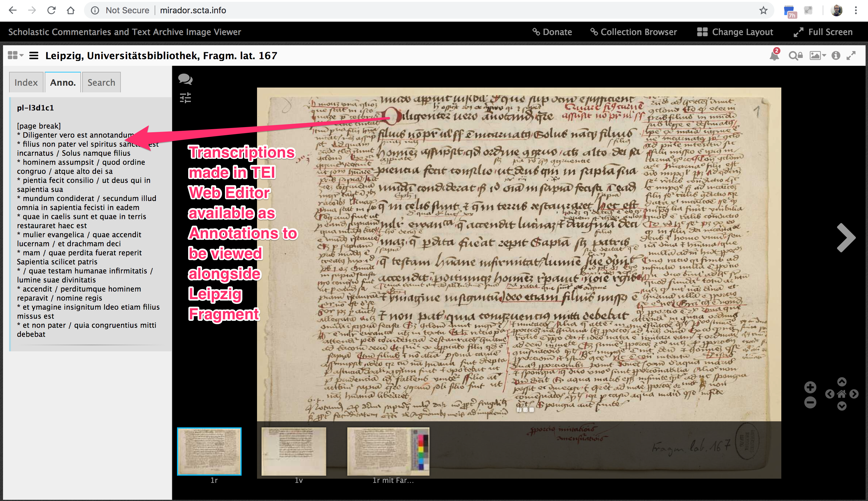Toggle the annotations speech bubble icon
The width and height of the screenshot is (868, 501).
185,79
